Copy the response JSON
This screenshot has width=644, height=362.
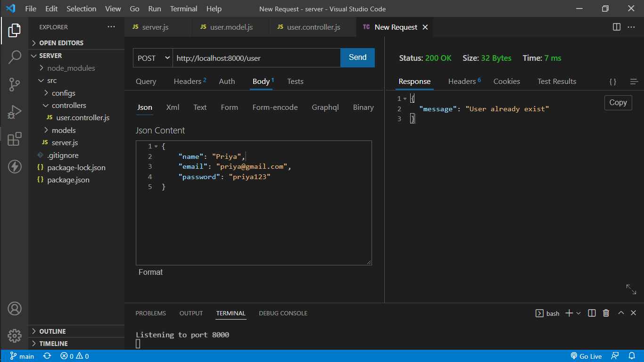[618, 102]
